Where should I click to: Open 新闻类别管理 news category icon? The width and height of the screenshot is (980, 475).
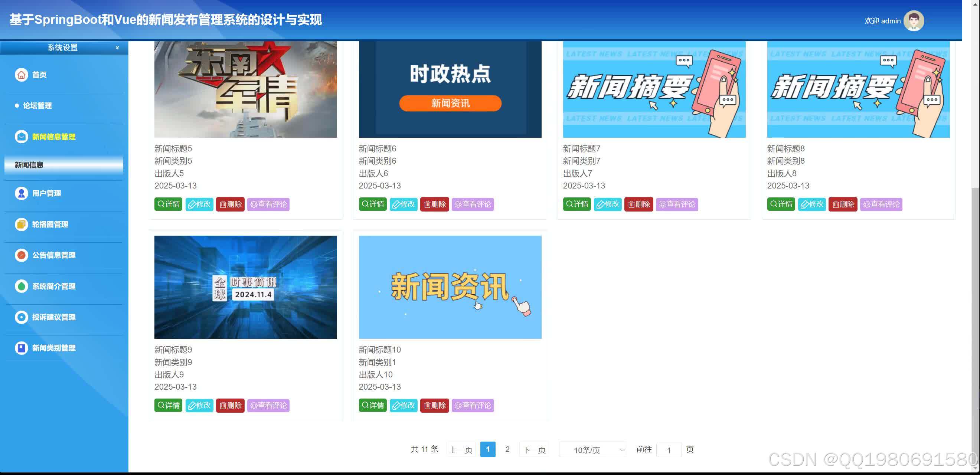point(21,348)
